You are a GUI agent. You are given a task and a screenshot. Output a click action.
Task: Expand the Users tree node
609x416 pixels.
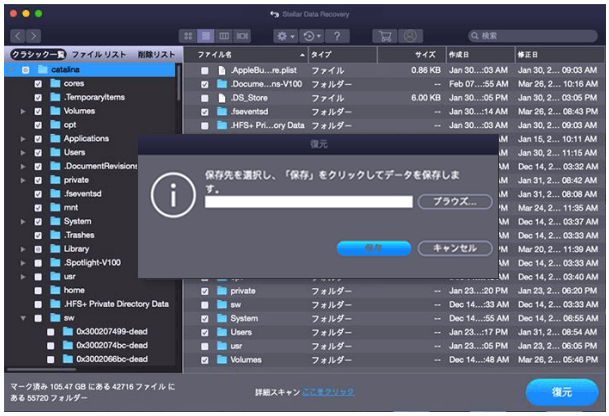pos(23,153)
